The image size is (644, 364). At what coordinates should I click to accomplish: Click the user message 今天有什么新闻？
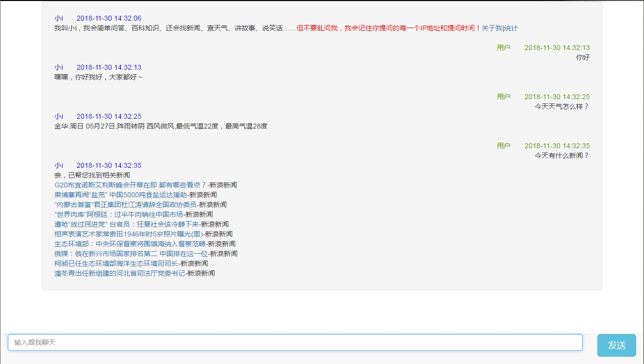561,156
